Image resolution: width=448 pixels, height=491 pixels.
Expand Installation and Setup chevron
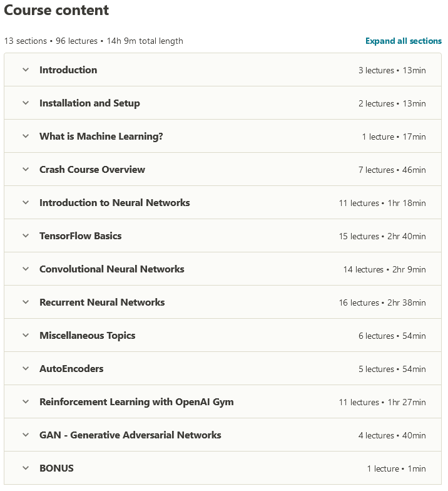26,103
